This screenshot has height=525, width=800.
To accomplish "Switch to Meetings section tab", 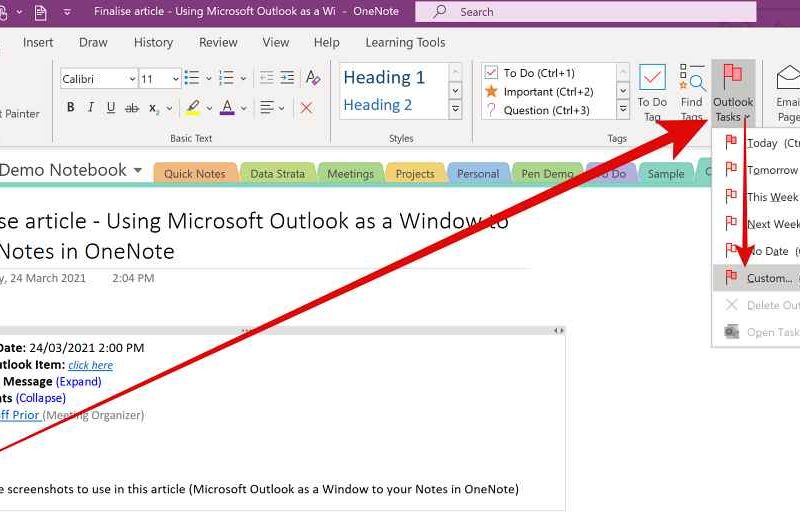I will [x=351, y=173].
